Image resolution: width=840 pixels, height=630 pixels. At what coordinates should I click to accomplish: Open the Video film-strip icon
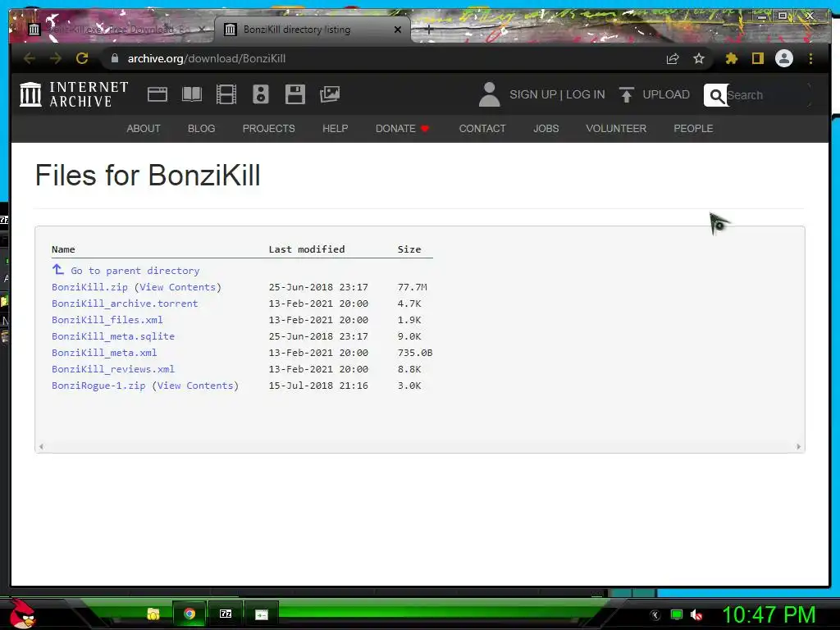[x=226, y=94]
